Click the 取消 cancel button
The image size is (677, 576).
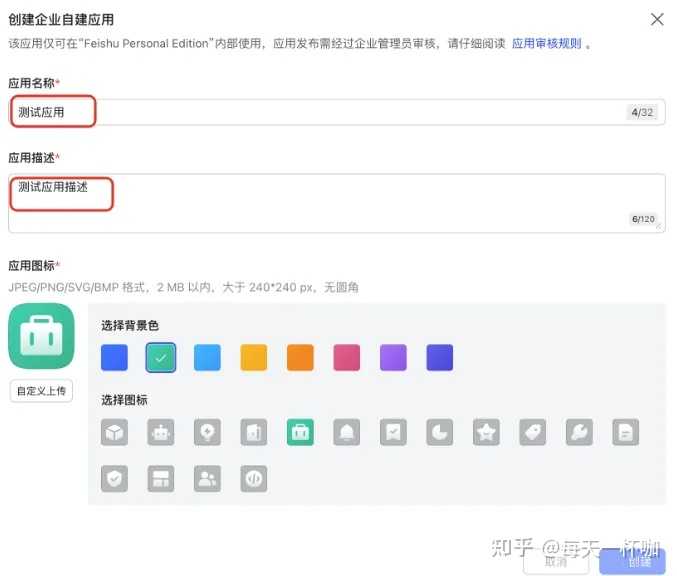click(556, 562)
